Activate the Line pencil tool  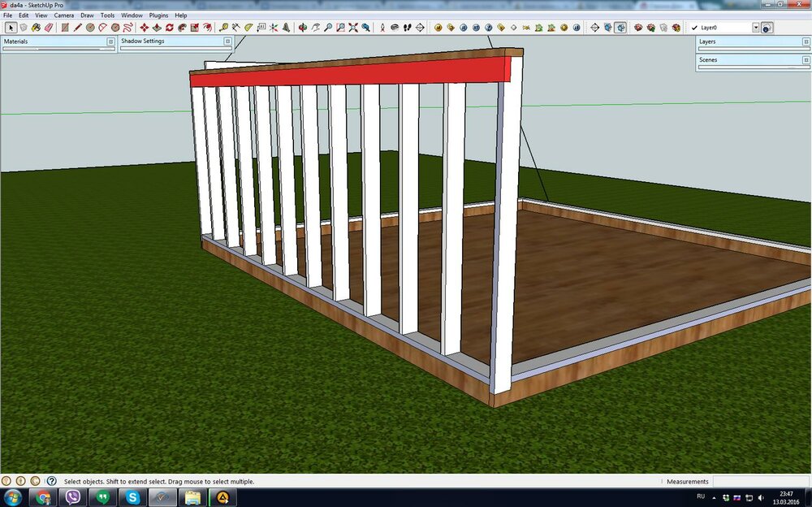point(78,28)
